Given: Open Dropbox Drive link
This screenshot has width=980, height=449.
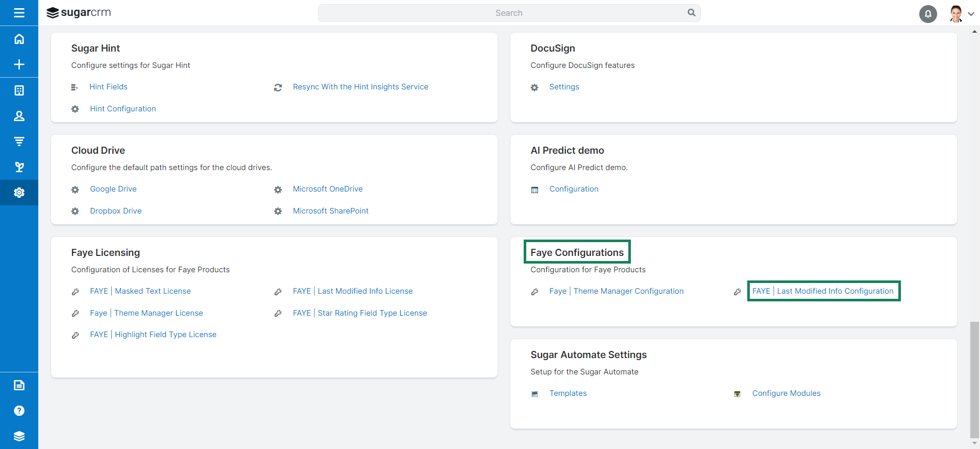Looking at the screenshot, I should [x=116, y=211].
